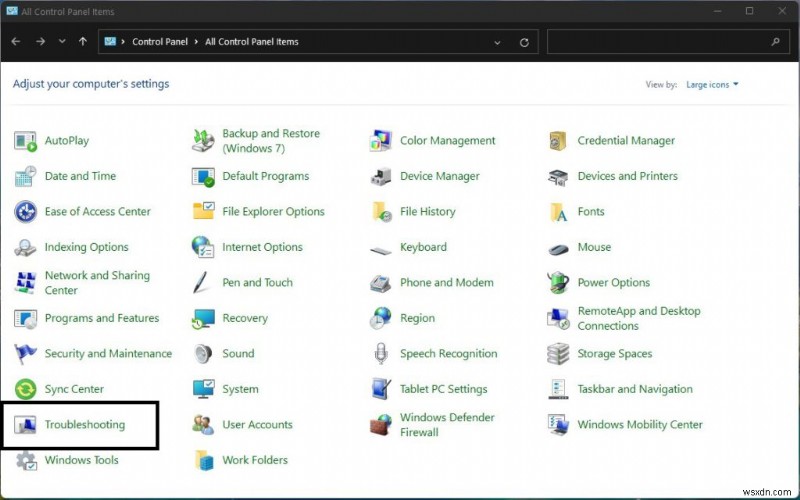Viewport: 800px width, 500px height.
Task: Click the Internet Options globe icon
Action: point(203,247)
